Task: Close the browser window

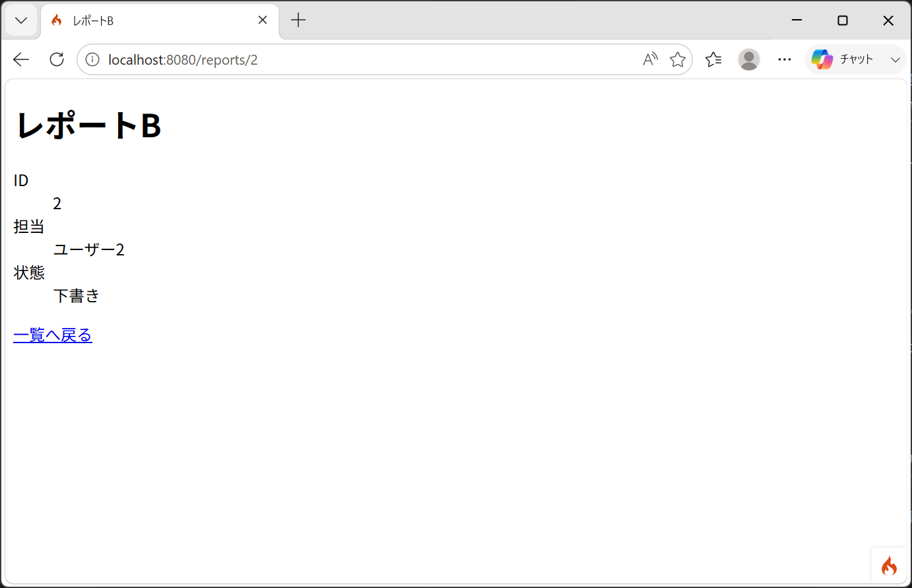Action: 888,20
